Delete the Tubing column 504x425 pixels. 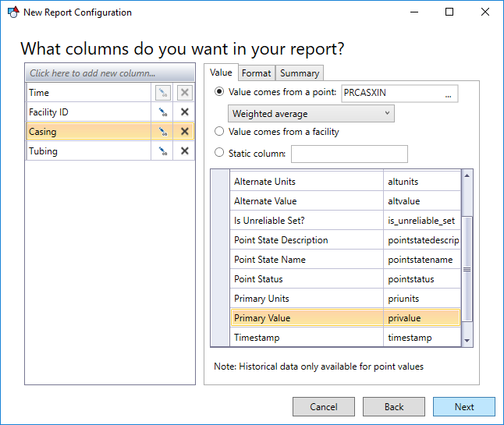(x=184, y=151)
